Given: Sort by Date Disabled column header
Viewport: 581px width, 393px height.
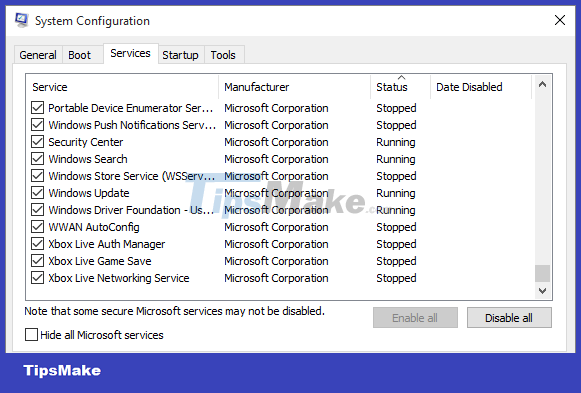Looking at the screenshot, I should click(481, 87).
